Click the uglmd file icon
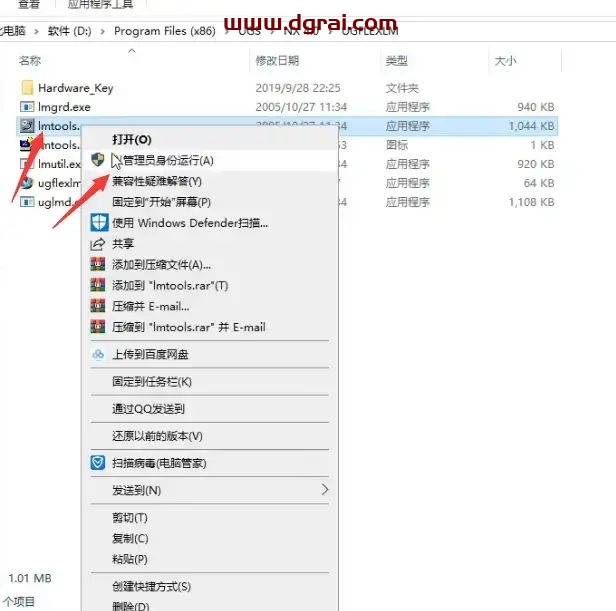The image size is (616, 611). (27, 202)
